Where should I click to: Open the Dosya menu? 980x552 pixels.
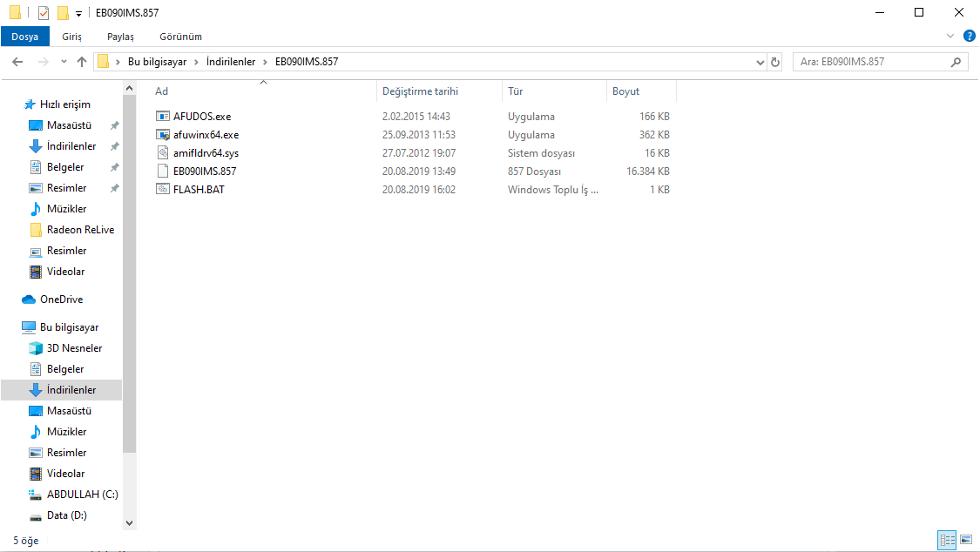point(25,37)
